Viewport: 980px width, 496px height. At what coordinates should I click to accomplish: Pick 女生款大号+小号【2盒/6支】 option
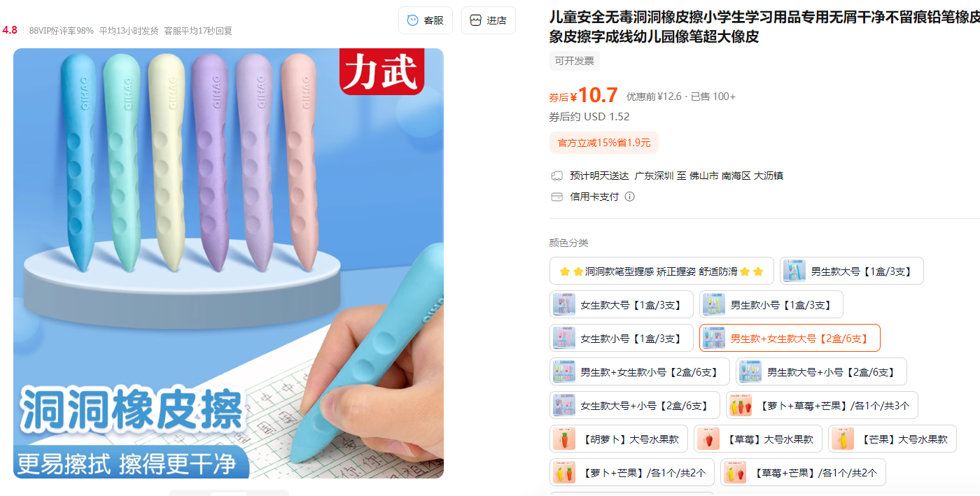pos(635,406)
